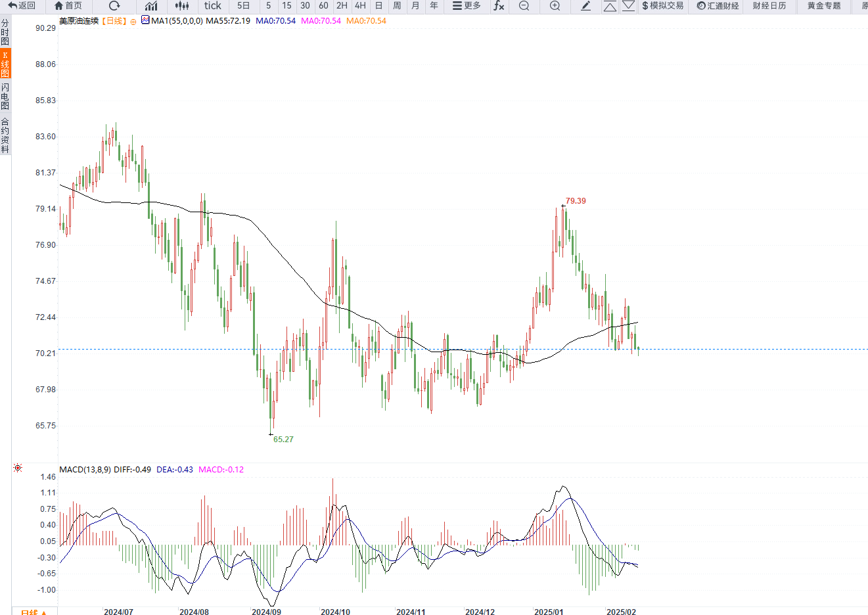868x615 pixels.
Task: Click the DIFF:-0.49 value
Action: pos(132,470)
